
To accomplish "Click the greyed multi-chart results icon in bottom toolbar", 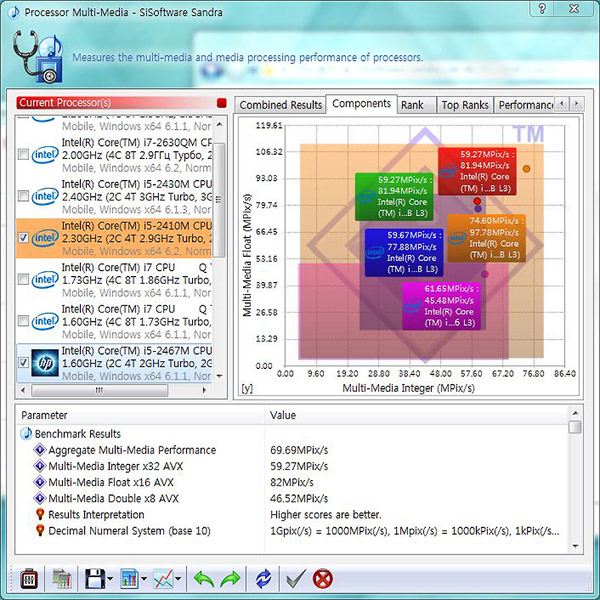I will pyautogui.click(x=62, y=579).
